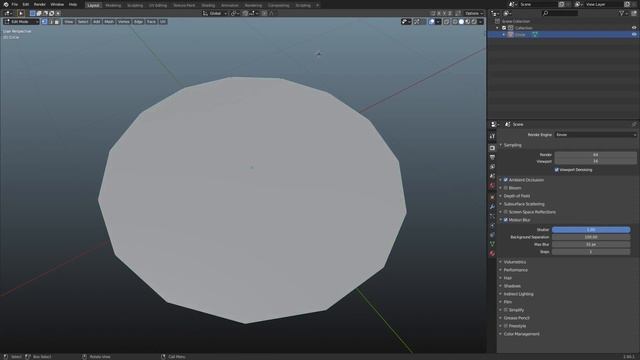Switch to rendered viewport shading
This screenshot has width=640, height=360.
coord(474,22)
